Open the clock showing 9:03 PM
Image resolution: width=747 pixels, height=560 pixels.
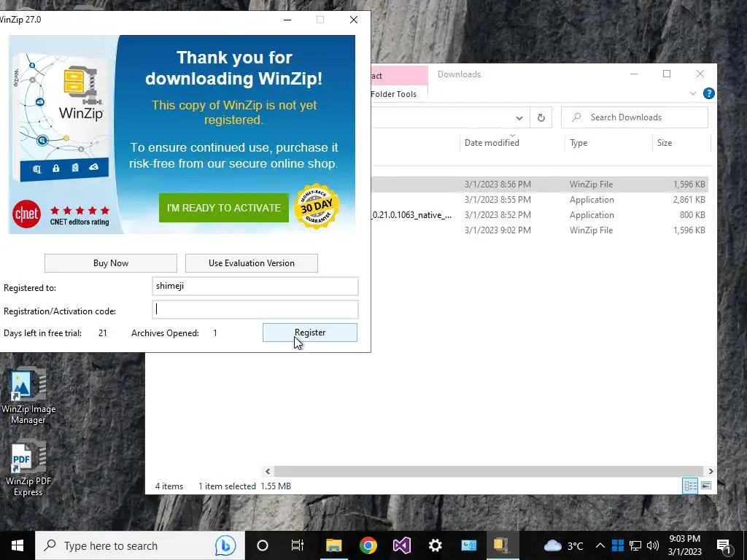point(684,545)
